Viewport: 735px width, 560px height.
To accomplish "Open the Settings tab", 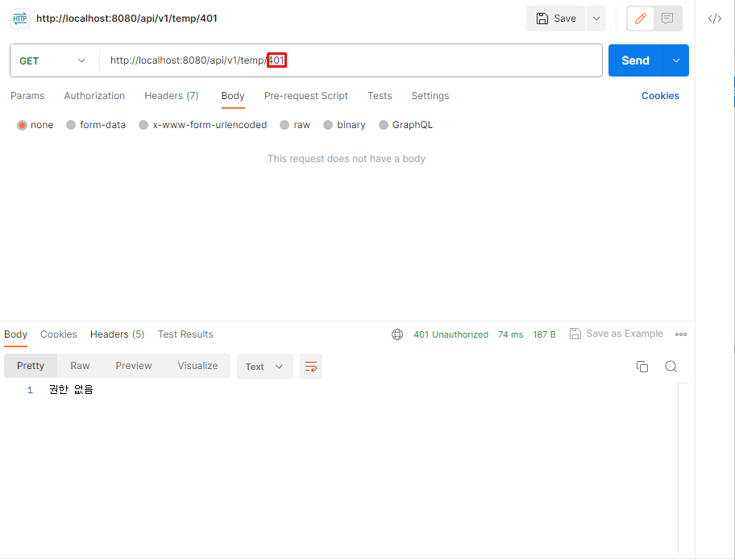I will 430,96.
